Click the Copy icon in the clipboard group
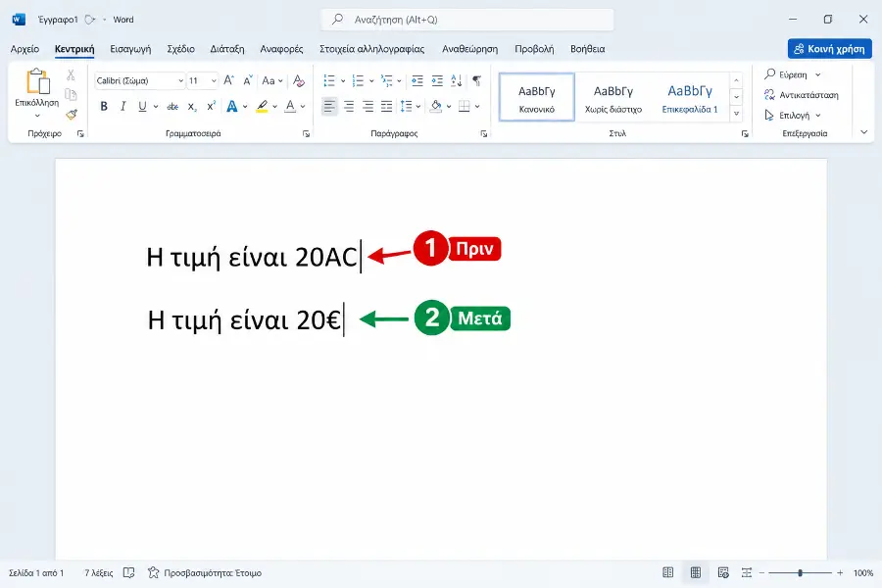 (x=71, y=94)
